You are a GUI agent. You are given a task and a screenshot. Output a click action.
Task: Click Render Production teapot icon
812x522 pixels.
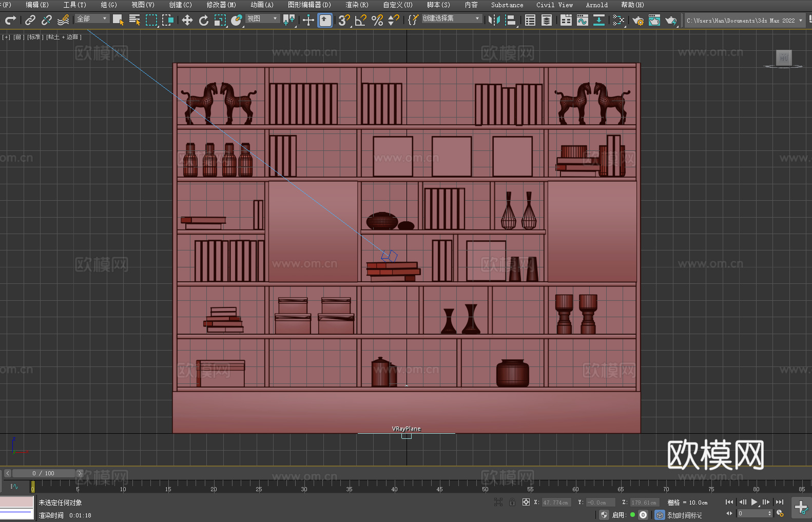[x=671, y=20]
